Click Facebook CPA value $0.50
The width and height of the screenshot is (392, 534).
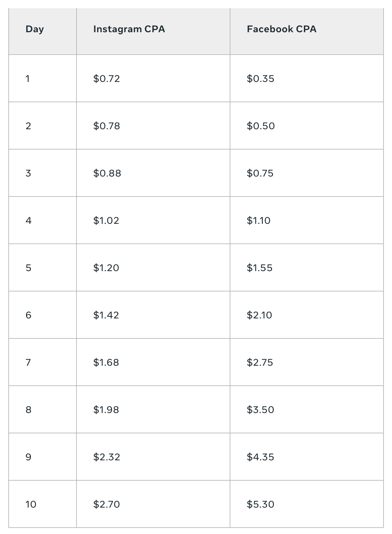pos(261,126)
